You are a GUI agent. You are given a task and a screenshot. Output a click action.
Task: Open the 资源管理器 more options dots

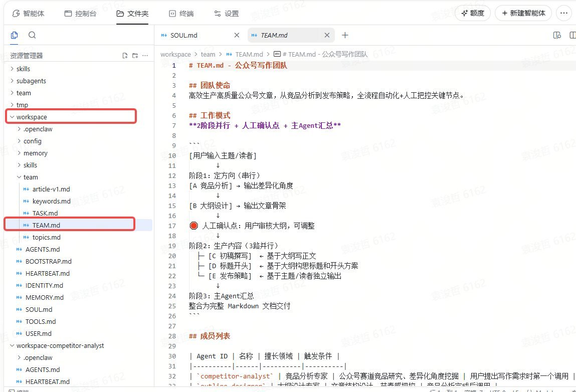pos(145,56)
